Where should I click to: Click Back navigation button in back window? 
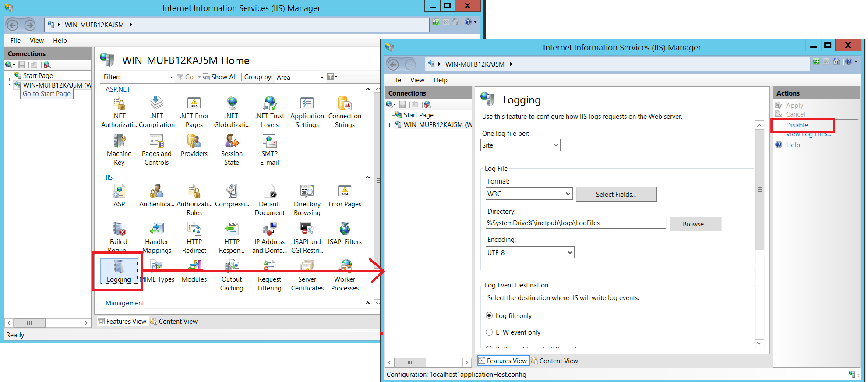[13, 25]
